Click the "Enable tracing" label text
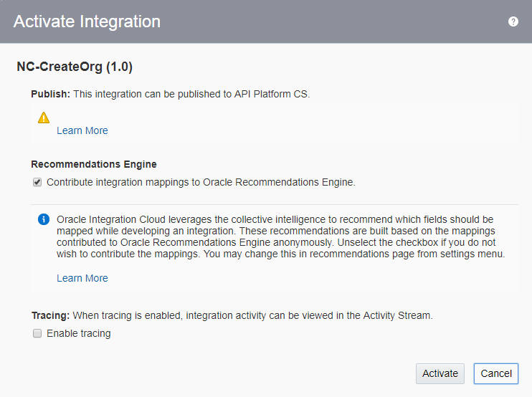The width and height of the screenshot is (532, 397). [x=79, y=333]
